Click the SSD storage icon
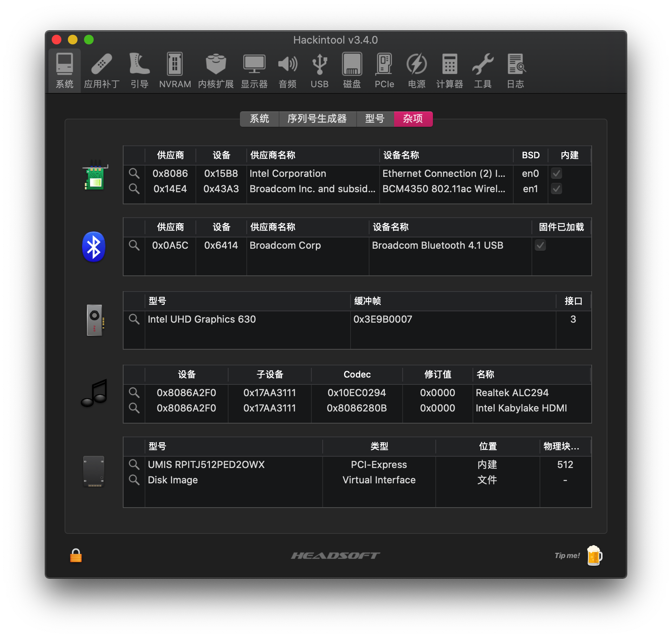This screenshot has width=672, height=638. [x=94, y=471]
